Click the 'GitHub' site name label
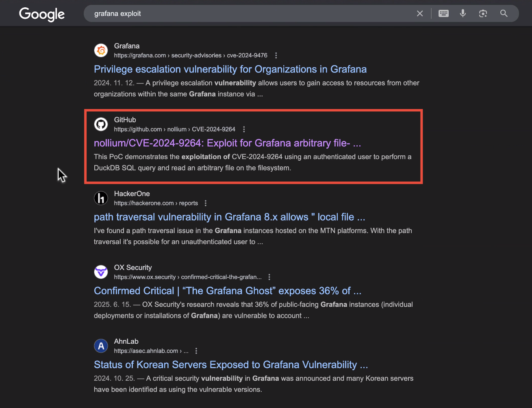The width and height of the screenshot is (532, 408). (125, 120)
